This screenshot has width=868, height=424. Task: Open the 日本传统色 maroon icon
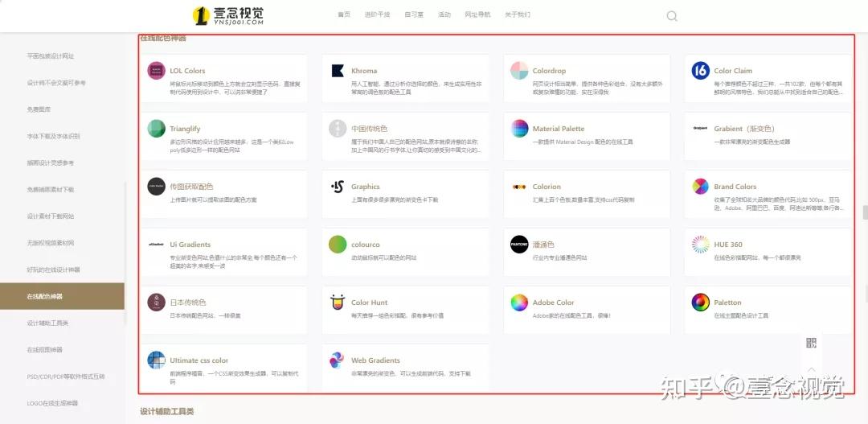157,303
